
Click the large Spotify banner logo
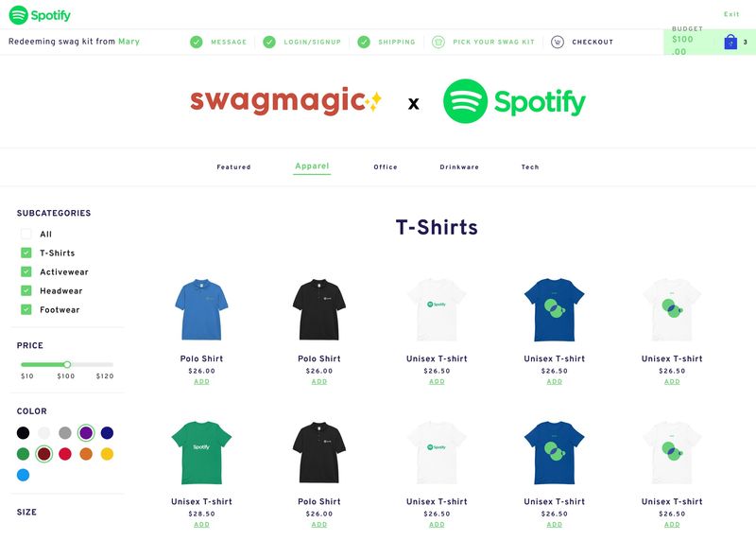[x=514, y=101]
